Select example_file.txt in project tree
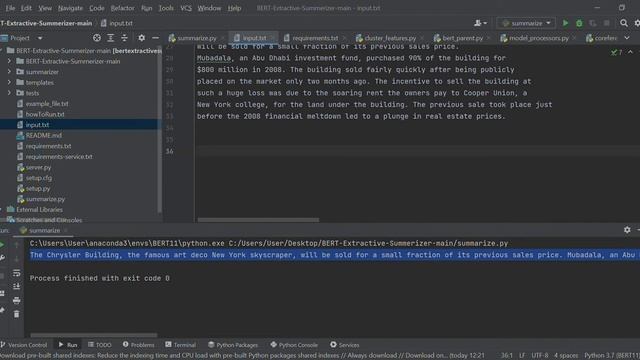 [x=47, y=104]
